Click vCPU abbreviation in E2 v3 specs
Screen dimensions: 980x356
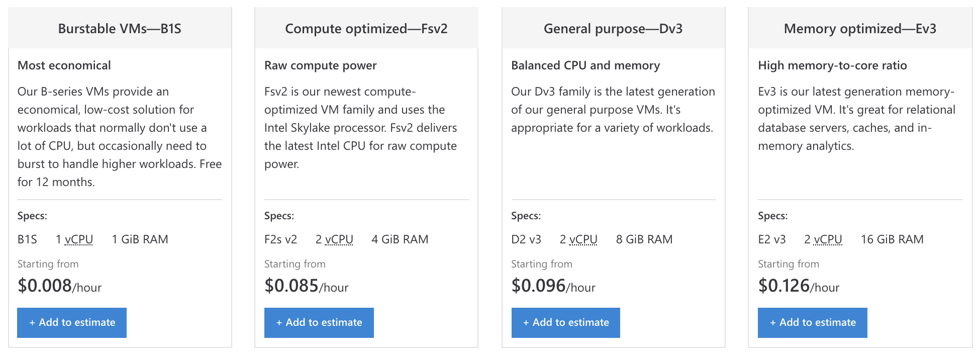[828, 239]
